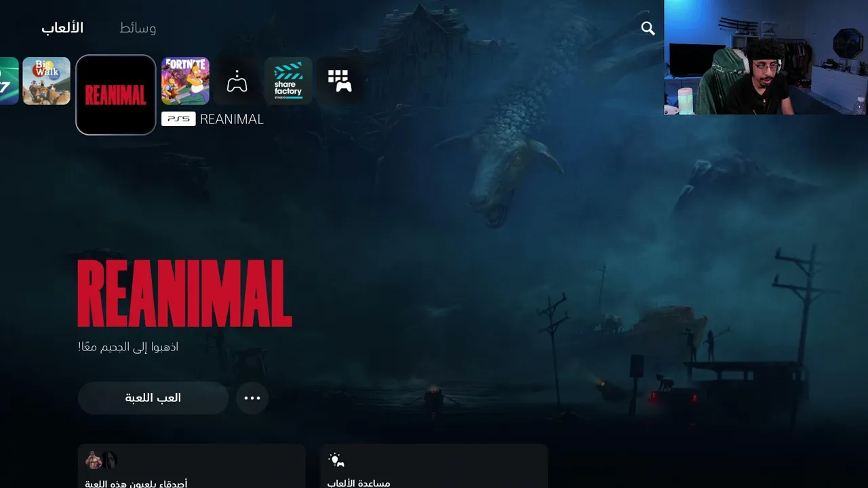Open the أصدقاء يلعبون هذه اللعبة card
Image resolution: width=868 pixels, height=488 pixels.
point(192,466)
